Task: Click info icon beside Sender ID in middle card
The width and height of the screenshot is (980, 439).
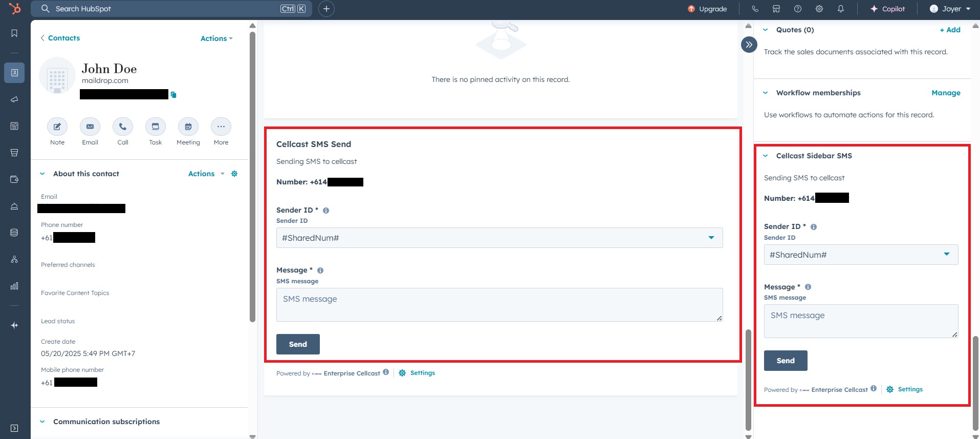Action: pyautogui.click(x=326, y=211)
